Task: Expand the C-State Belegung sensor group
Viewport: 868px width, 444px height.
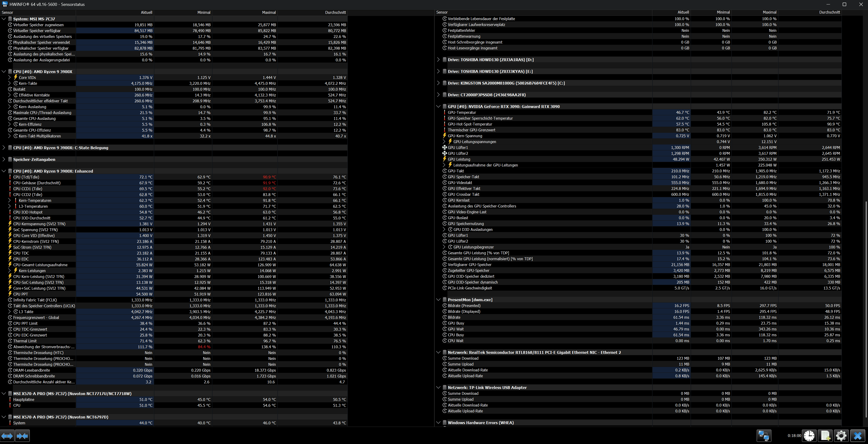Action: click(4, 148)
